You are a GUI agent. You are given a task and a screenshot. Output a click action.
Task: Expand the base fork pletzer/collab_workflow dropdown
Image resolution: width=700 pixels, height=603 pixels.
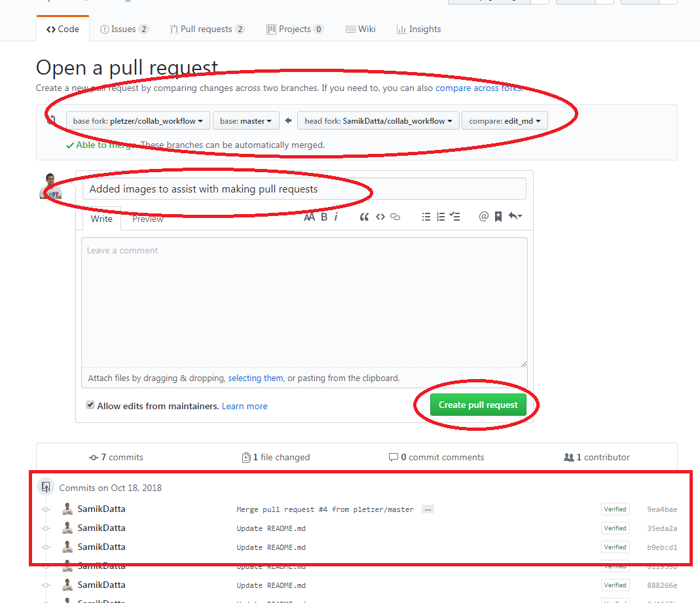point(138,121)
